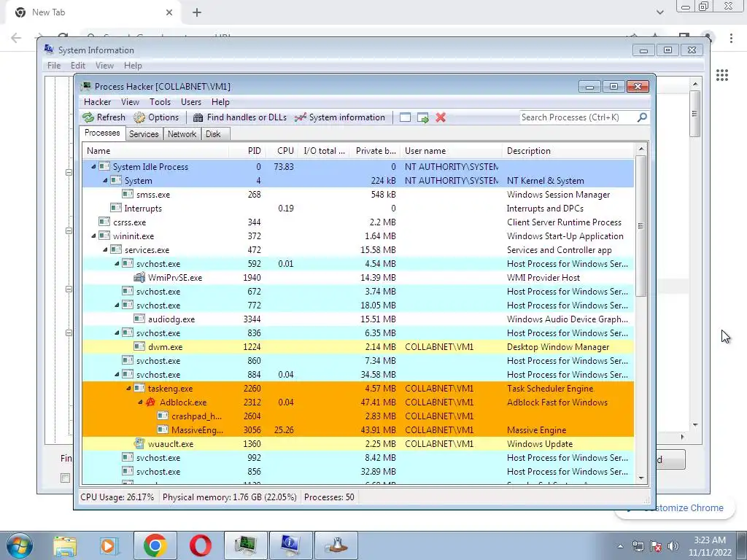The image size is (747, 560).
Task: Open Find handles or DLLs
Action: tap(239, 117)
